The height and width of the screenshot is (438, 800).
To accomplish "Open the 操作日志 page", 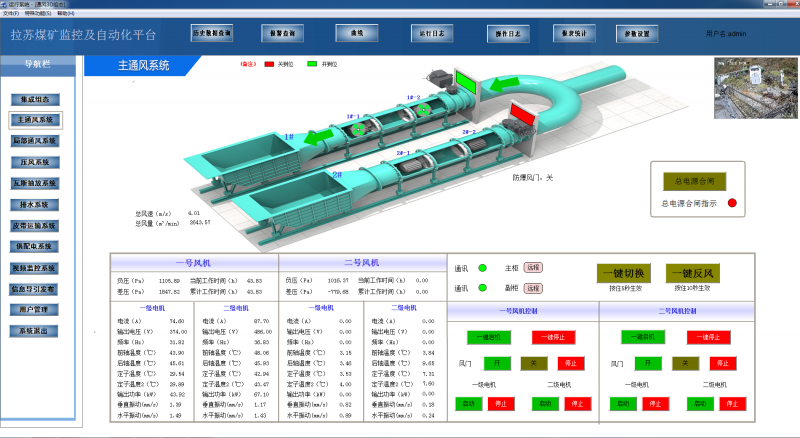I will (x=508, y=34).
